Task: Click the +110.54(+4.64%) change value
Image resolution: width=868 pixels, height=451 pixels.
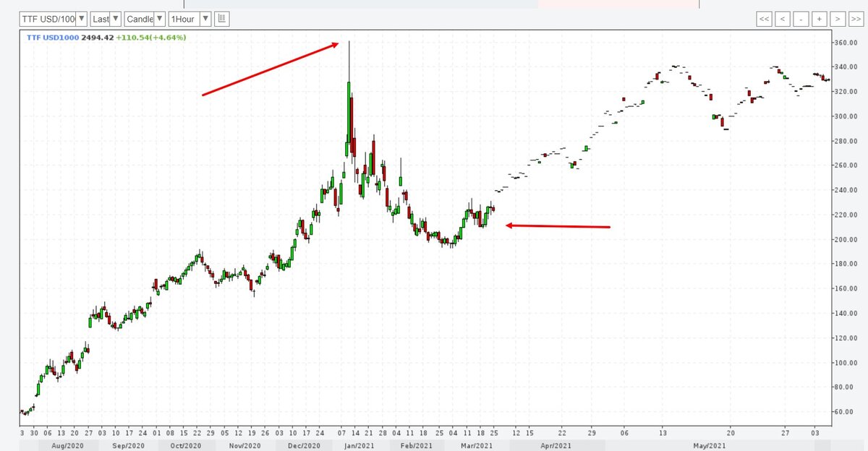Action: click(151, 37)
